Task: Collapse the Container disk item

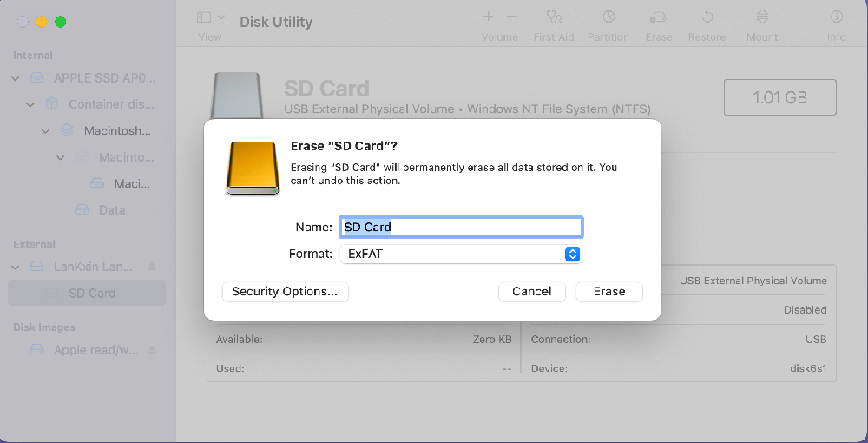Action: click(30, 105)
